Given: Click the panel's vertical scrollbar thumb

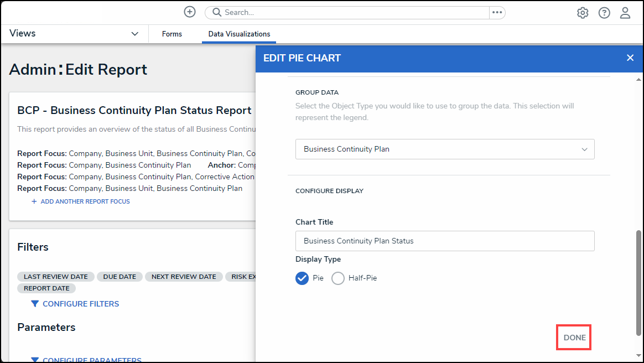Looking at the screenshot, I should point(639,282).
